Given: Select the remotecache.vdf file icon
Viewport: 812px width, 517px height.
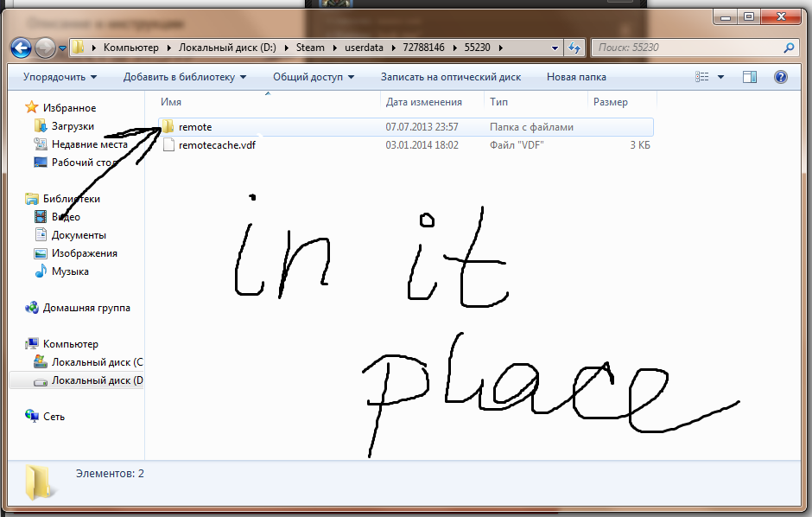Looking at the screenshot, I should [168, 145].
